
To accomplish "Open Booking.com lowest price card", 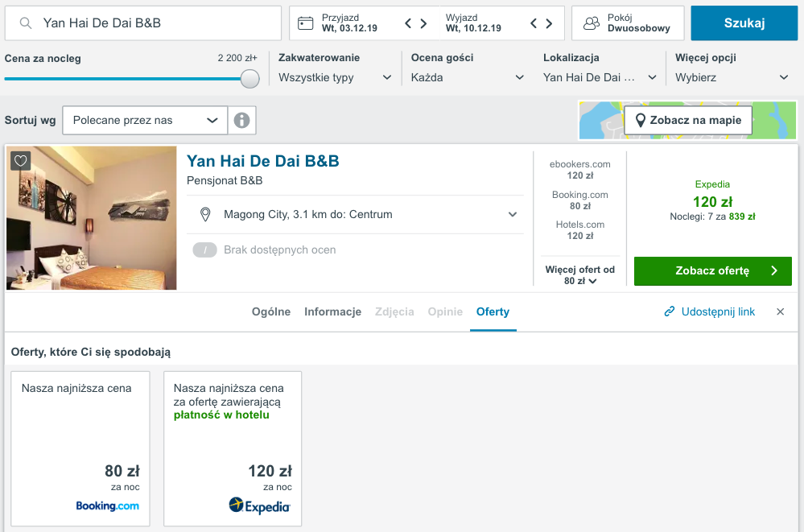I will [x=80, y=449].
